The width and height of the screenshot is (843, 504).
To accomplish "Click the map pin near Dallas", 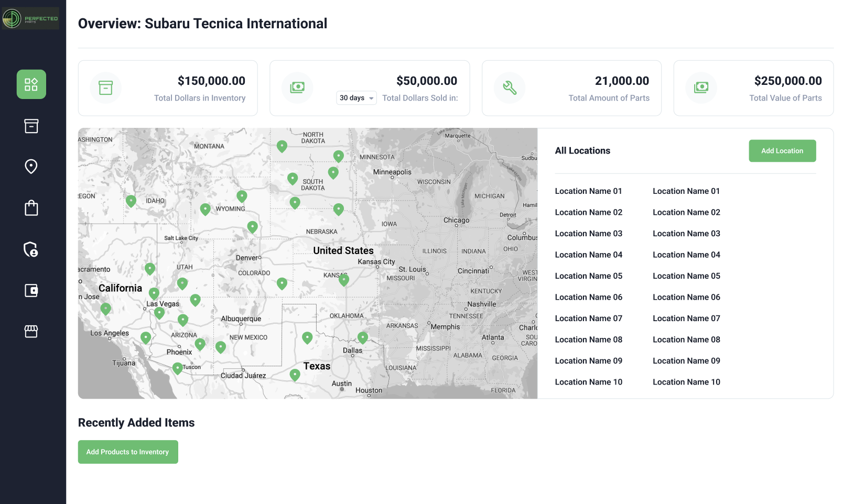I will [x=362, y=337].
